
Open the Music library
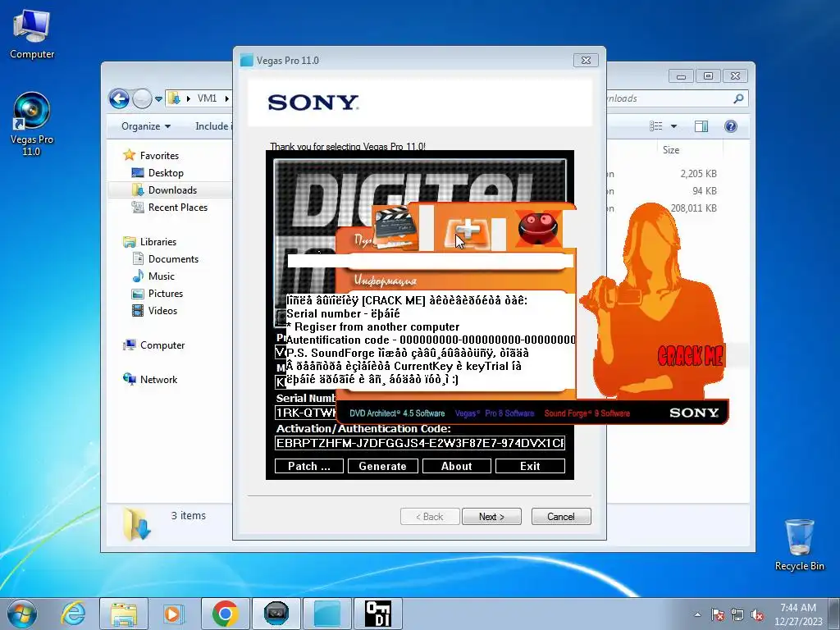pyautogui.click(x=162, y=276)
